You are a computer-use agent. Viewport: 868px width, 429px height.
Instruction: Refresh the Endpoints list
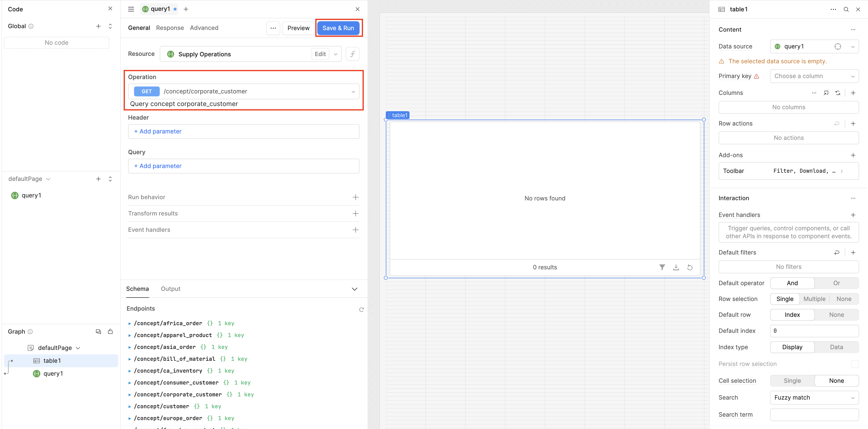(362, 309)
